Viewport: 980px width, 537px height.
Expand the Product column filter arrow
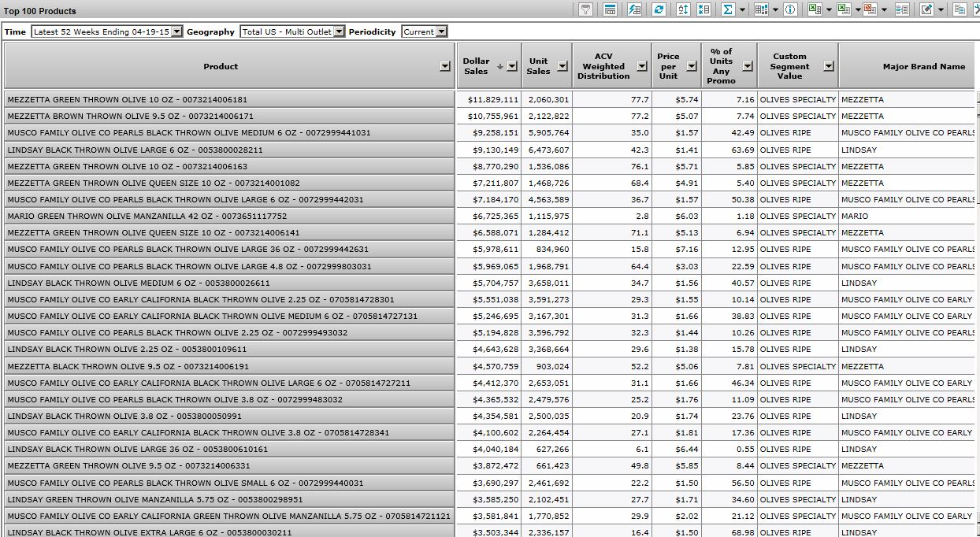point(445,67)
